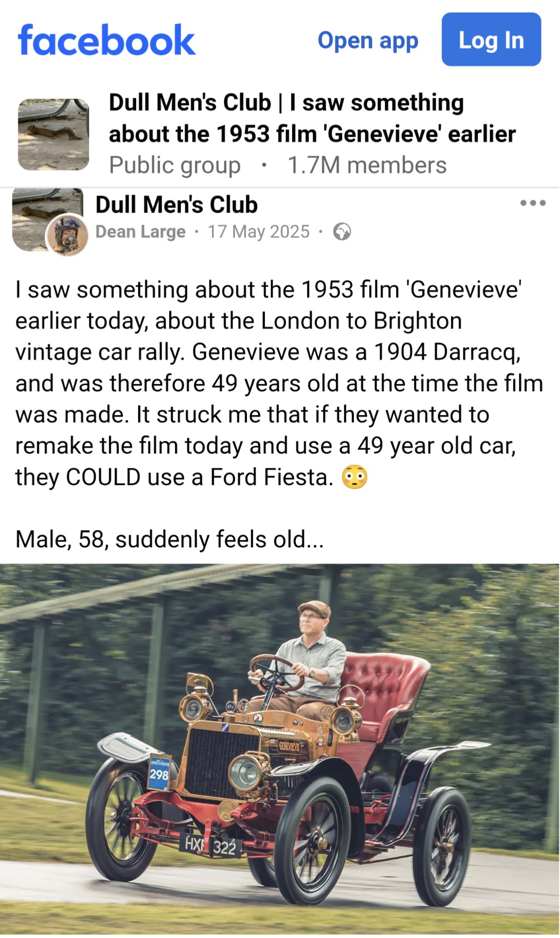Screen dimensions: 560x938
Task: Open the post's three-dot options menu
Action: pos(533,203)
